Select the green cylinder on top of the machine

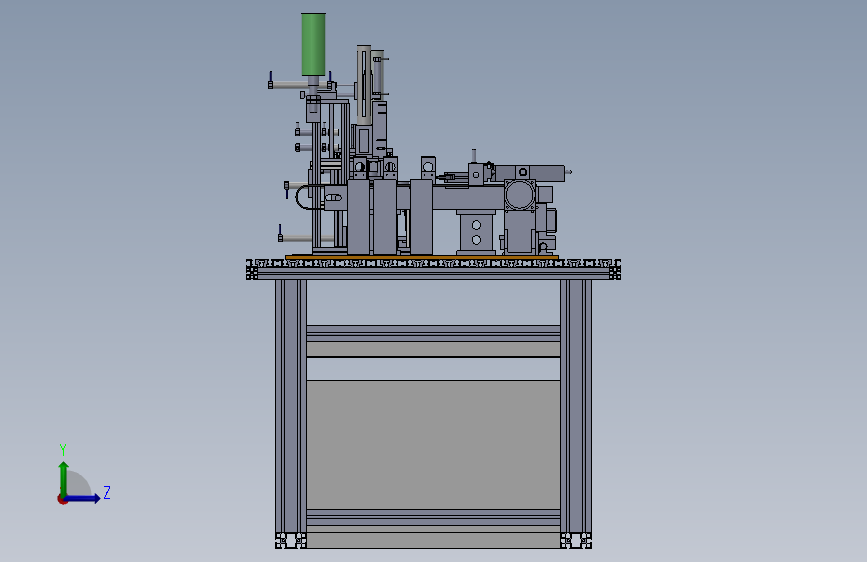(x=314, y=44)
